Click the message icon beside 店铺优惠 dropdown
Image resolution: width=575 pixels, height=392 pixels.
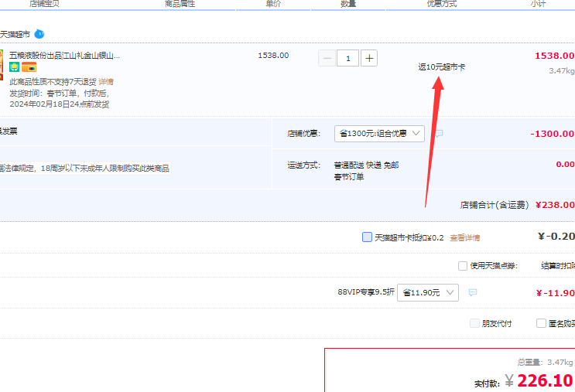click(x=439, y=133)
